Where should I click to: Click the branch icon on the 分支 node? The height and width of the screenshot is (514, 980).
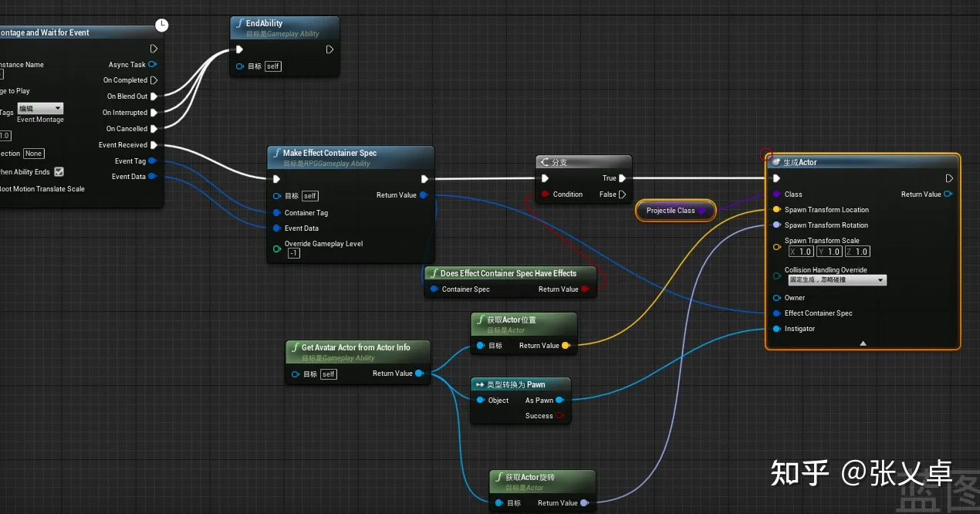click(x=543, y=161)
